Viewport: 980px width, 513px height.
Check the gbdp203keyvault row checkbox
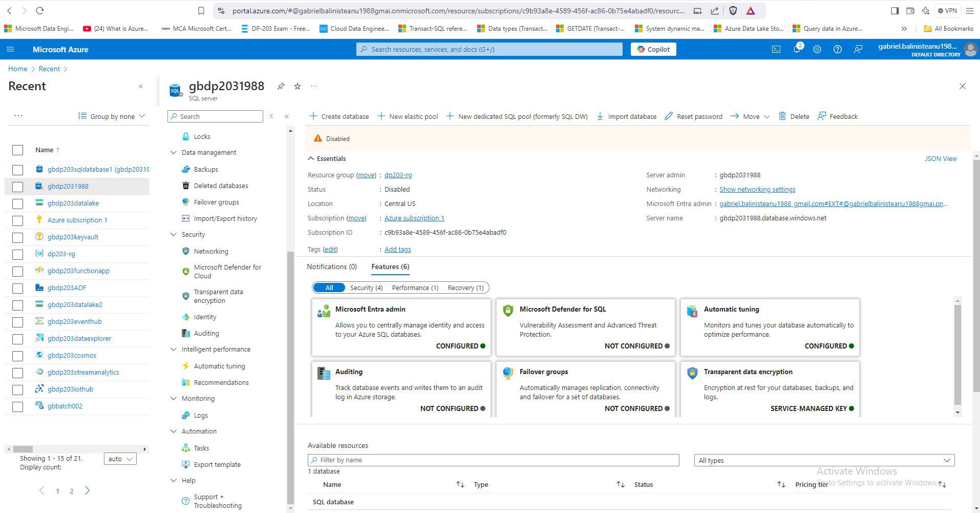tap(17, 237)
